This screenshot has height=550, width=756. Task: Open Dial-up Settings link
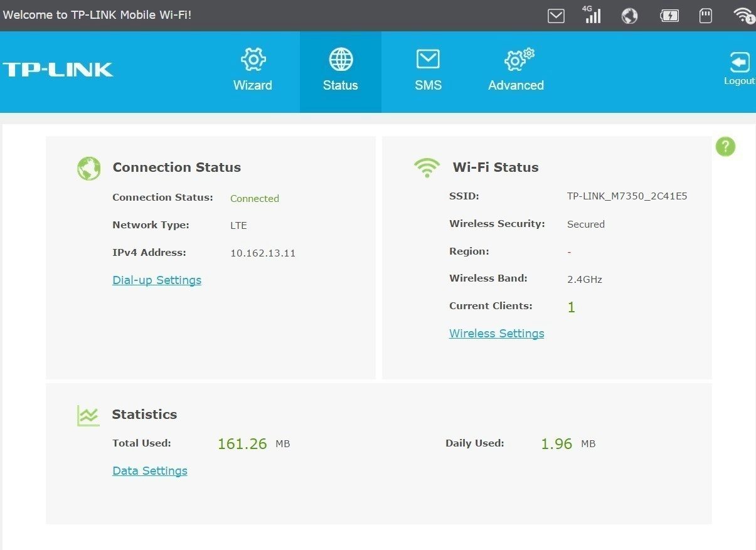[x=157, y=280]
